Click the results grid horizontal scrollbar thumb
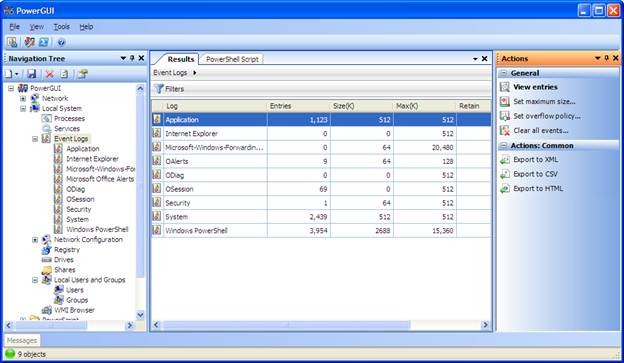This screenshot has width=624, height=363. 286,325
